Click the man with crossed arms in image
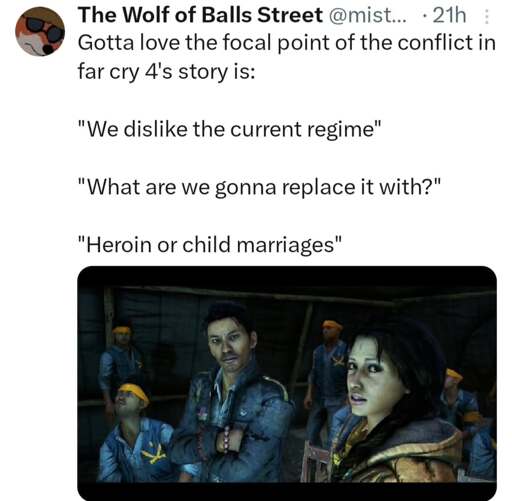Screen dimensions: 512x501 click(x=233, y=393)
